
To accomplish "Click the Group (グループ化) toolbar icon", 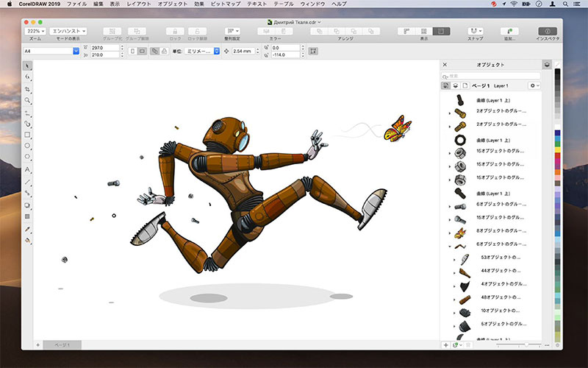I will pos(112,31).
